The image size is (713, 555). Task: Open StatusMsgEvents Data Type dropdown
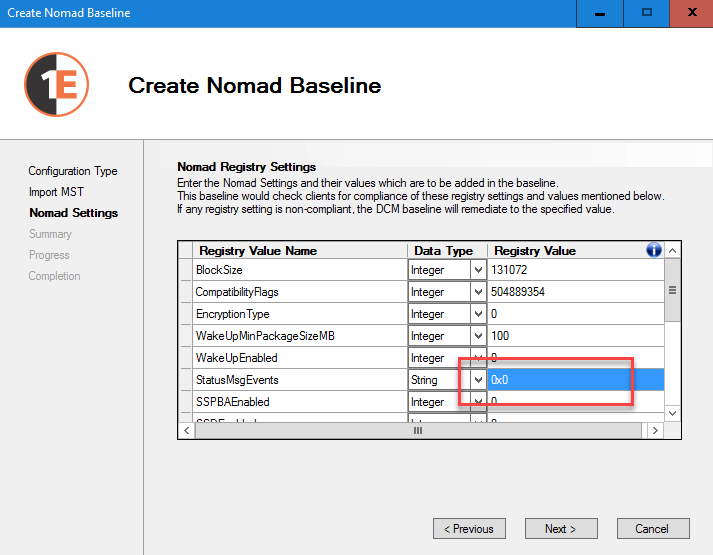coord(478,380)
